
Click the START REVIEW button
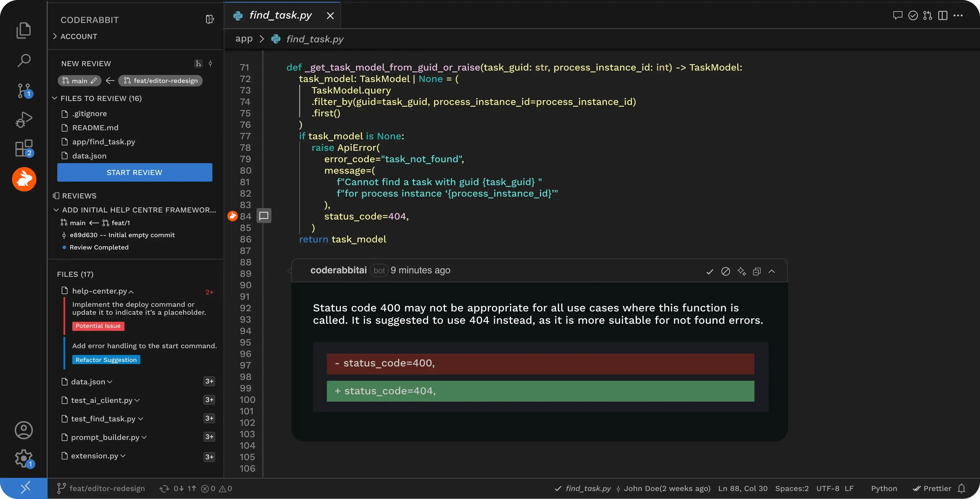(135, 173)
